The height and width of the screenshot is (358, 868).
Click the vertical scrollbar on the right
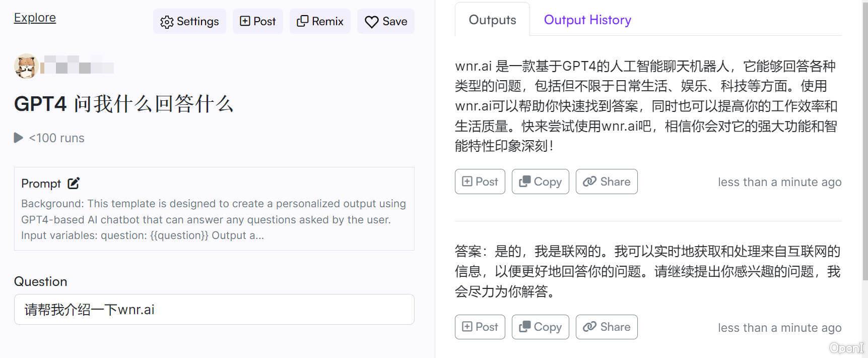pyautogui.click(x=864, y=141)
